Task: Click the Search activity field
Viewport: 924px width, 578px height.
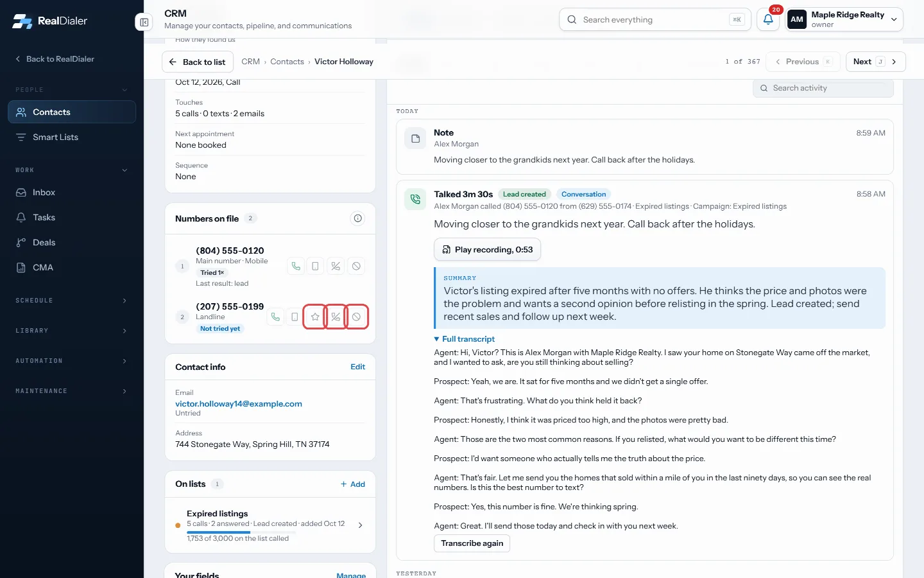Action: coord(823,89)
